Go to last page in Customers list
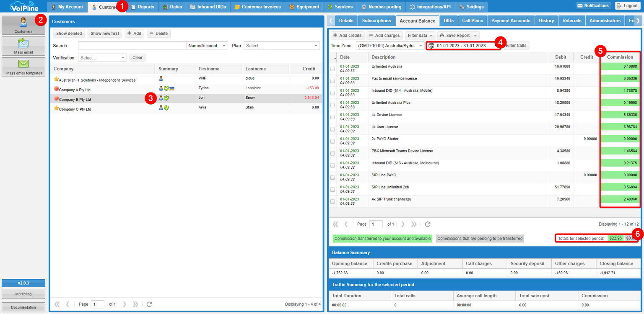 (135, 304)
